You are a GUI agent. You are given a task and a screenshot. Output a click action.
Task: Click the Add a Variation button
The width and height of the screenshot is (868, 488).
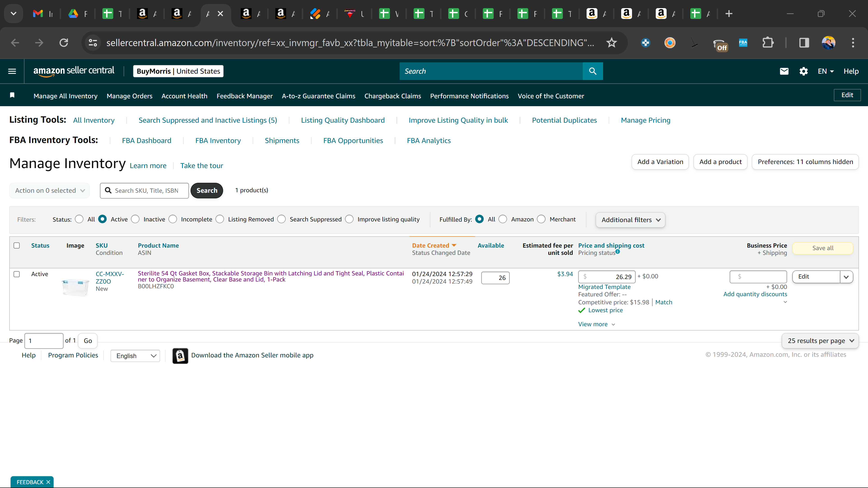660,162
